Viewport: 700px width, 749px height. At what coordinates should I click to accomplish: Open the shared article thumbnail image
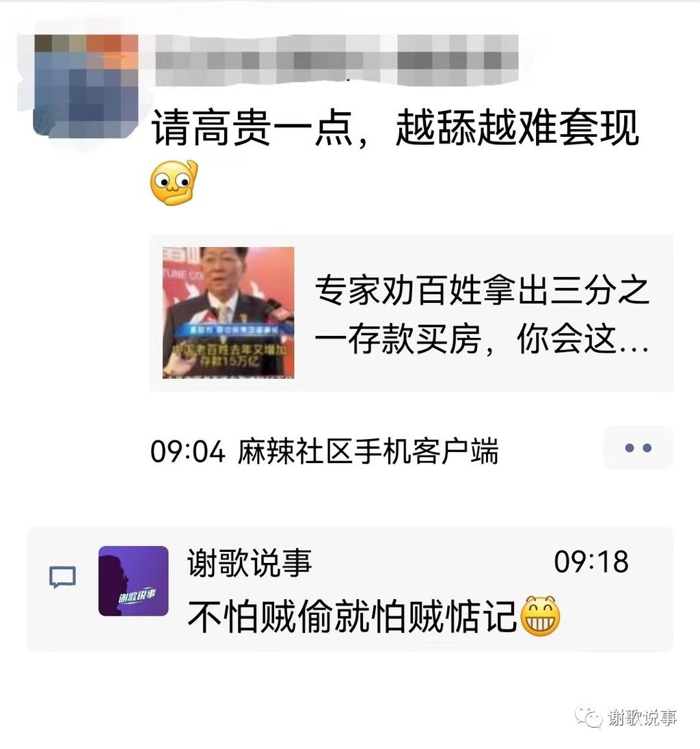pyautogui.click(x=228, y=313)
